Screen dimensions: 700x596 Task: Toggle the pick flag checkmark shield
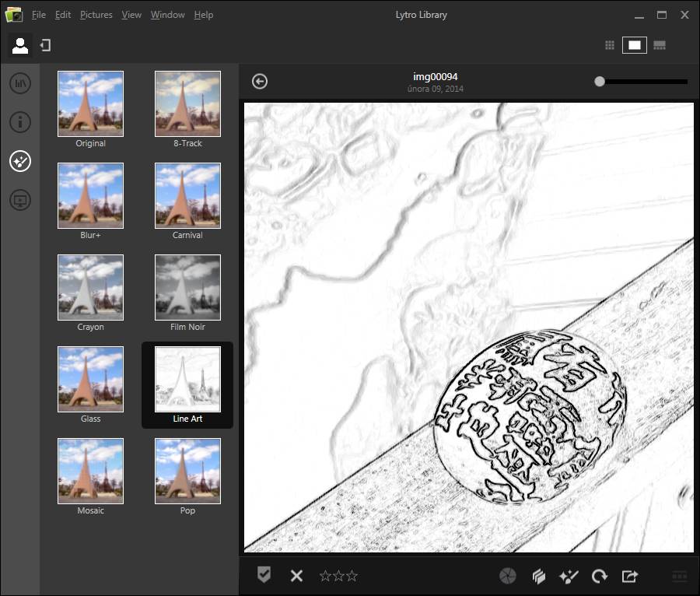click(264, 575)
